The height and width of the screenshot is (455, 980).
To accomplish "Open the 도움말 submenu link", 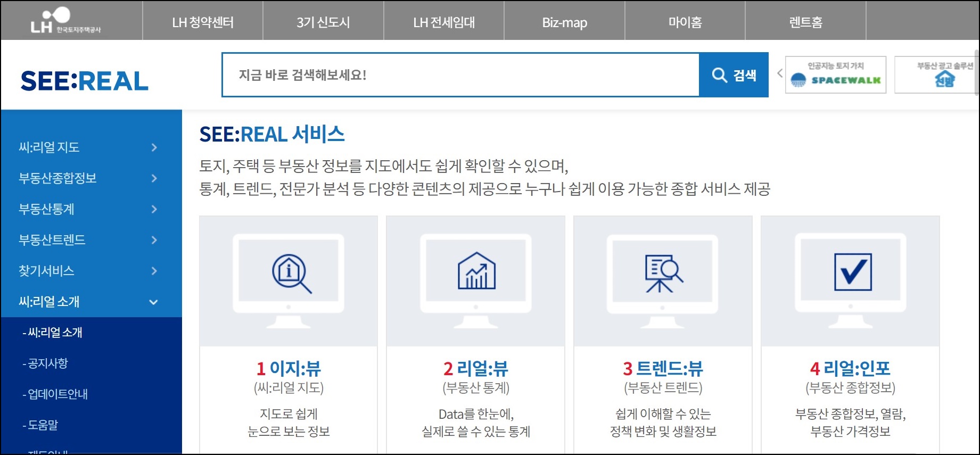I will (x=40, y=425).
